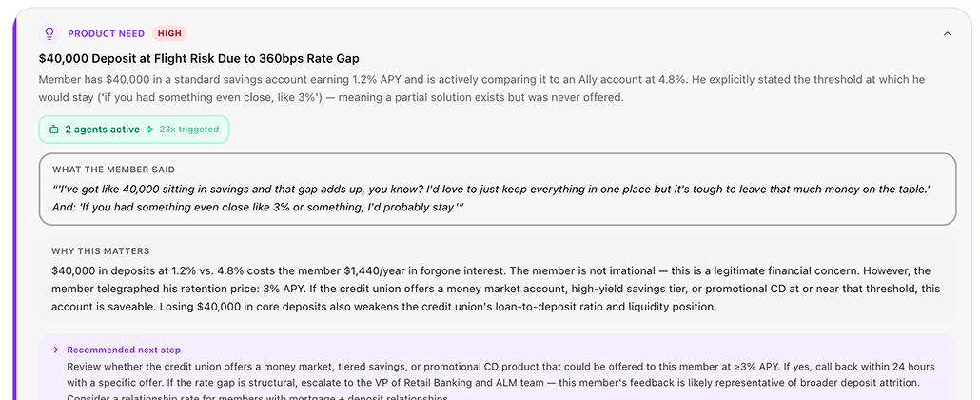Open the 2 agents active pill
Image resolution: width=980 pixels, height=400 pixels.
click(102, 130)
